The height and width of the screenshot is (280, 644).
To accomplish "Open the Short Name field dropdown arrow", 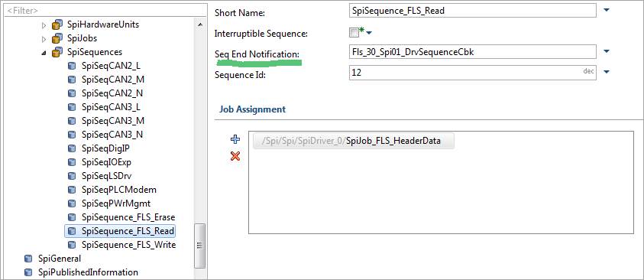I will 607,10.
